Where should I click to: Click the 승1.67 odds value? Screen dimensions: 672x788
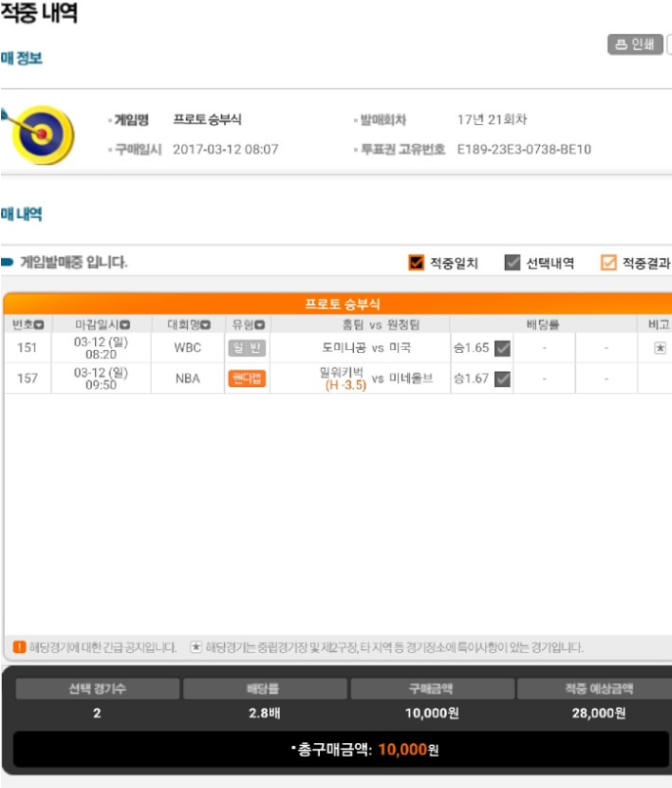(x=471, y=378)
